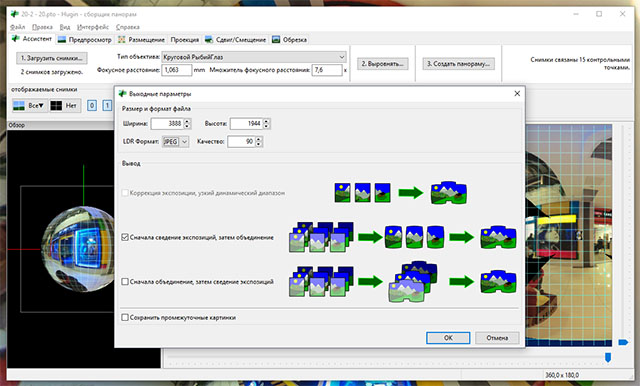Select the Обрезка crop tab icon
Screen dimensions: 640x386
(x=276, y=40)
